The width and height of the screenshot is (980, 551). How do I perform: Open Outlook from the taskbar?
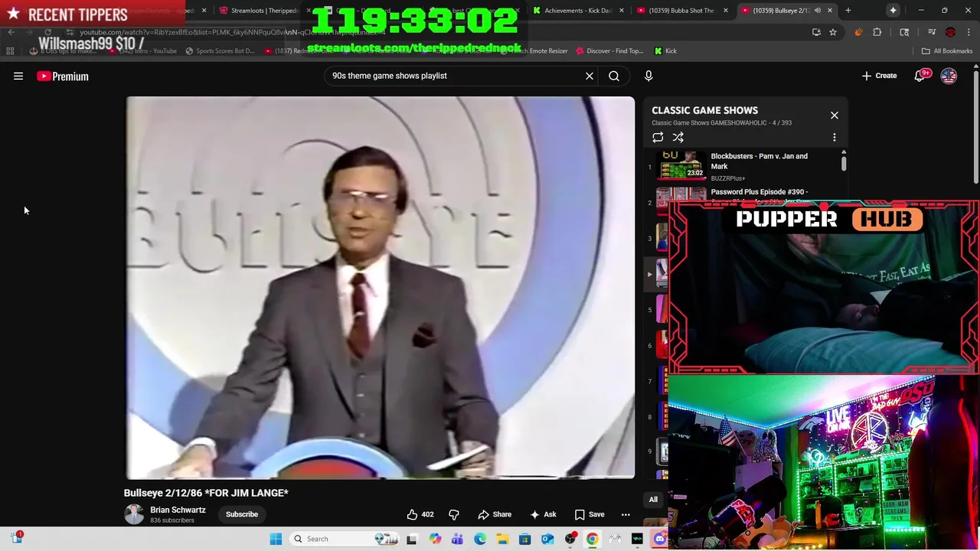pos(547,539)
